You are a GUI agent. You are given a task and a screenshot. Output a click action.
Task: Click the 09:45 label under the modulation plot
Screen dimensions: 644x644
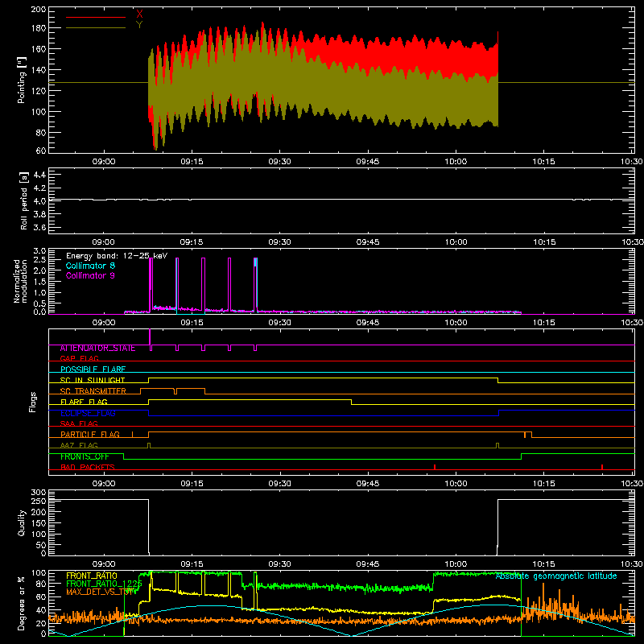point(368,323)
